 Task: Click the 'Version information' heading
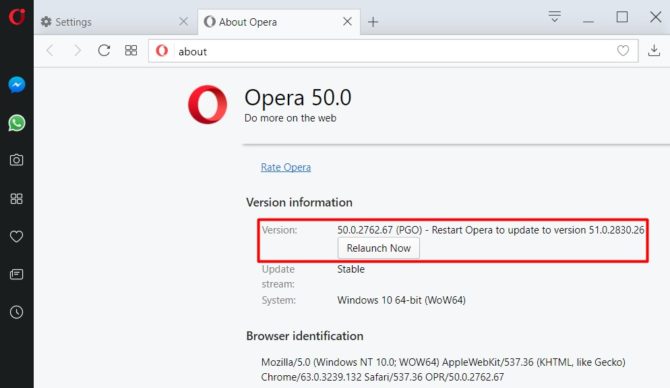tap(299, 202)
